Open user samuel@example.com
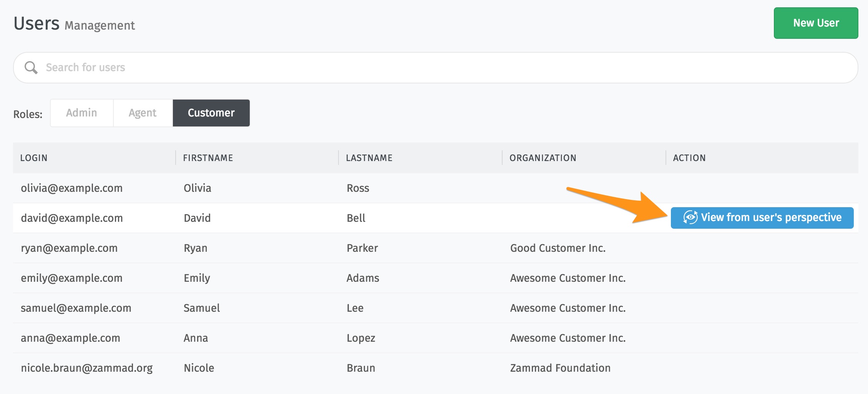This screenshot has height=394, width=868. 76,308
